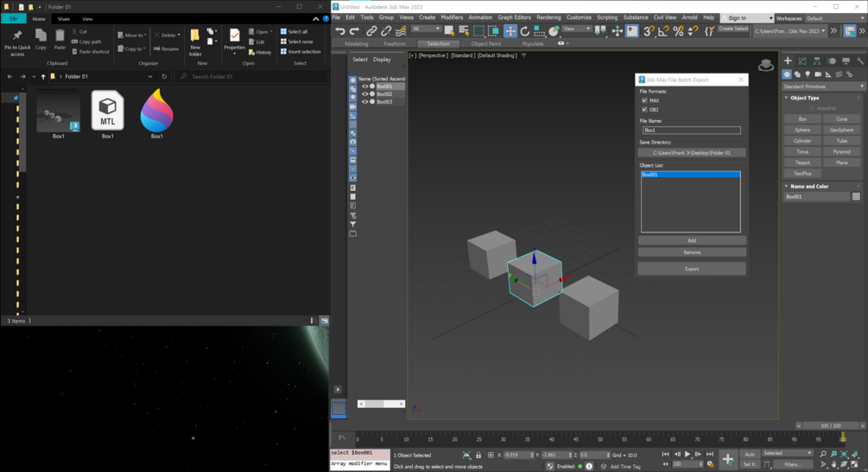868x472 pixels.
Task: Click the ViewCube hat icon in viewport
Action: coord(766,66)
